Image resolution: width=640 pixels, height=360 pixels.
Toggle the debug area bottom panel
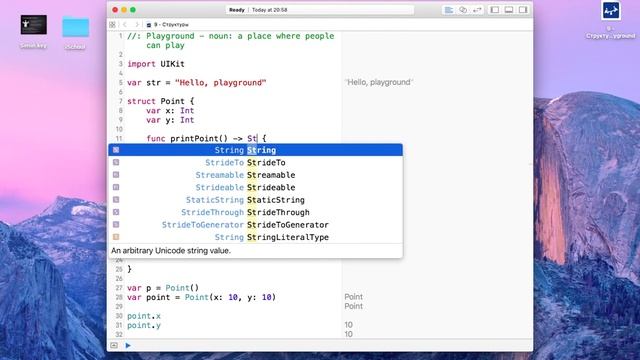[509, 10]
